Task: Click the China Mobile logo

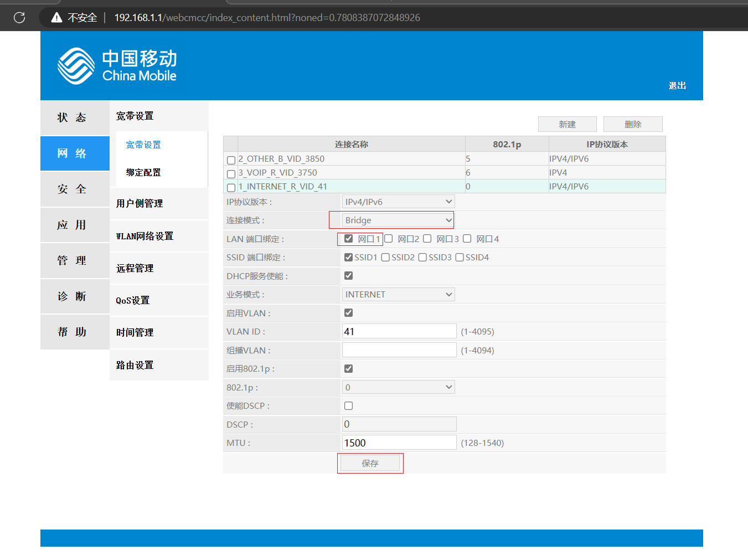Action: tap(117, 66)
